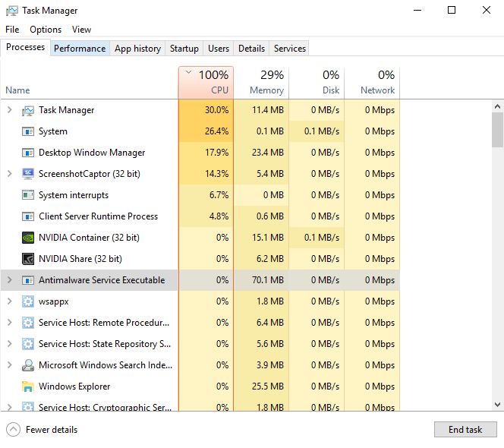Image resolution: width=504 pixels, height=448 pixels.
Task: Expand the Task Manager process group
Action: [10, 110]
